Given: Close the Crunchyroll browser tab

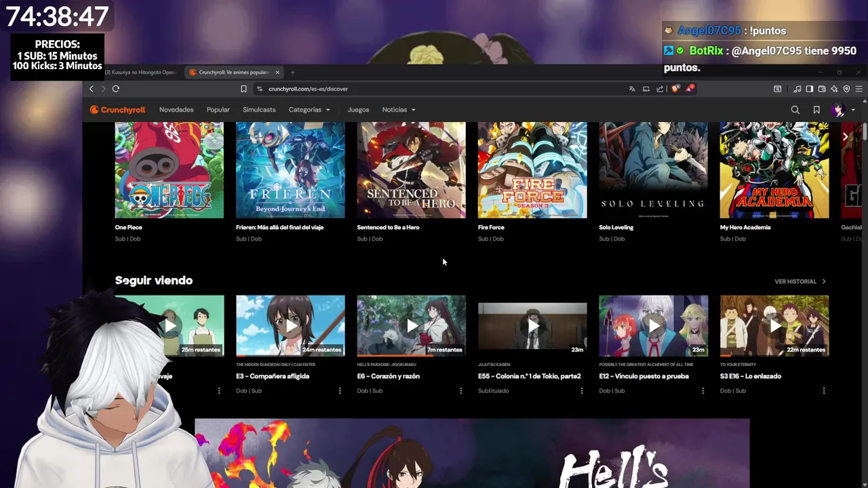Looking at the screenshot, I should (277, 73).
